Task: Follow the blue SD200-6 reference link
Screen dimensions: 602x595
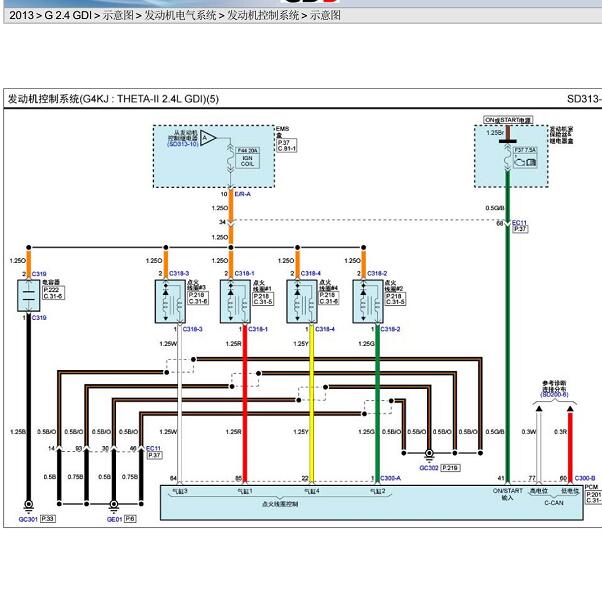Action: (554, 394)
